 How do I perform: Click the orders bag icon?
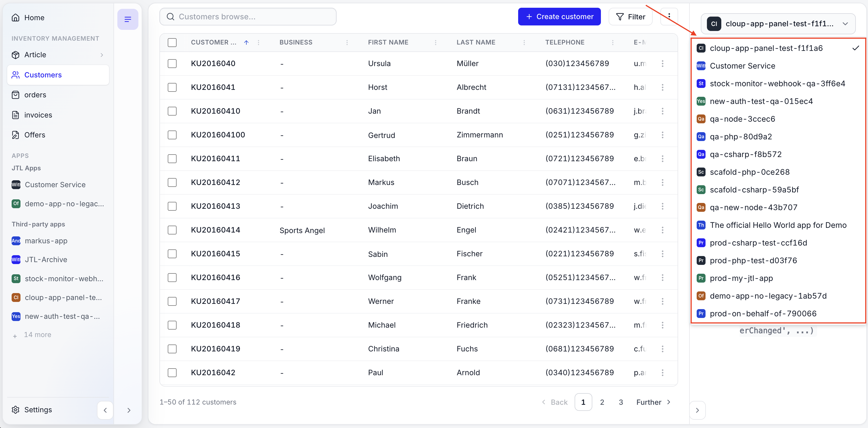pos(15,95)
